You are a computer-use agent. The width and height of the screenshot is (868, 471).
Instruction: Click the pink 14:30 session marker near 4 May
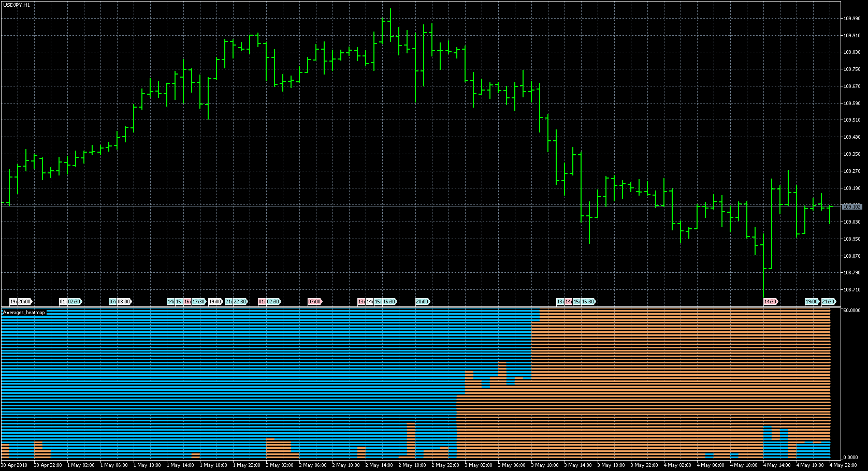click(x=771, y=301)
